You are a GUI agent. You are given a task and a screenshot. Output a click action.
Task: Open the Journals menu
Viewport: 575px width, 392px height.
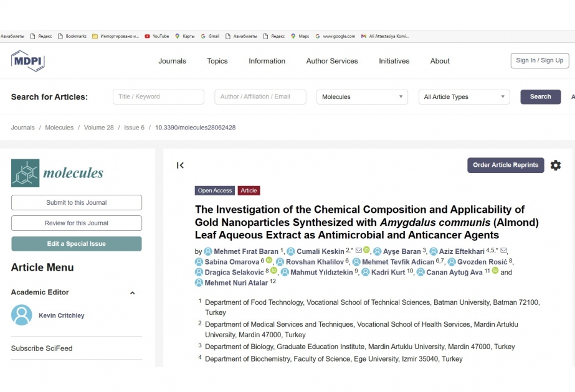coord(173,61)
